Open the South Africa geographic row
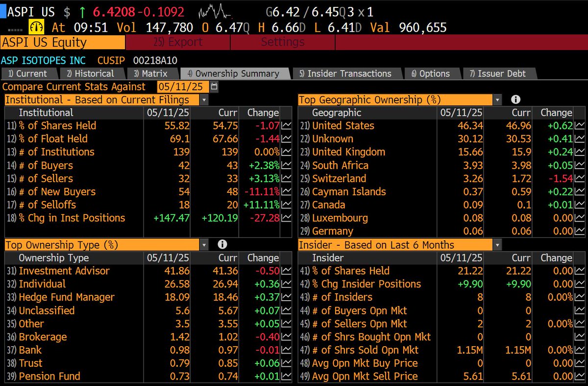 442,165
